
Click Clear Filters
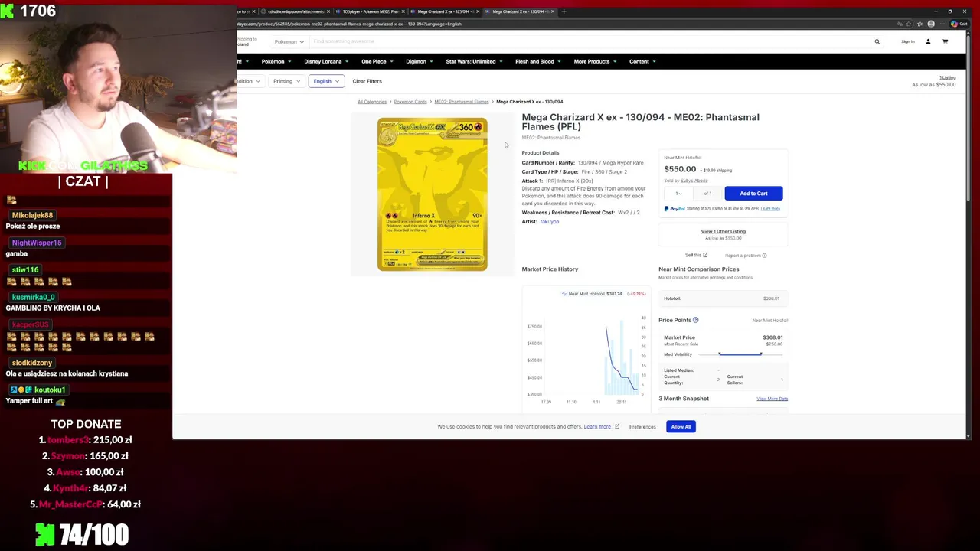point(367,81)
